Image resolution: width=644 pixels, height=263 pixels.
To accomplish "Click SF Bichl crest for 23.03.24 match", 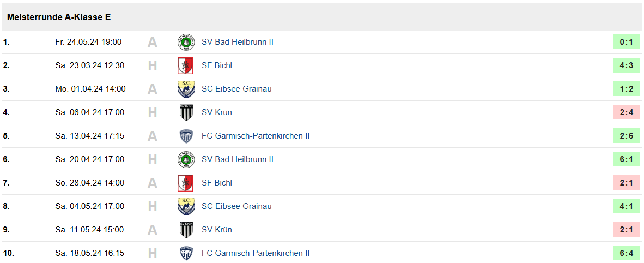I will click(186, 65).
